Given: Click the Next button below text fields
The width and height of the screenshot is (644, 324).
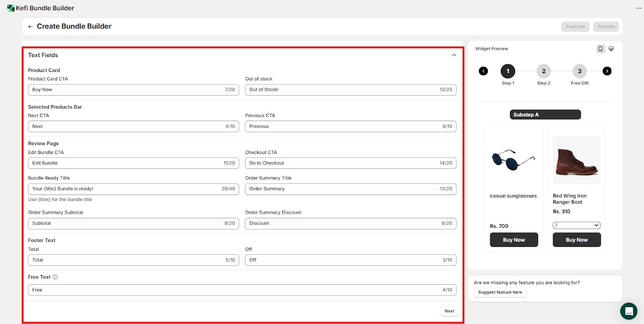Looking at the screenshot, I should pyautogui.click(x=449, y=311).
